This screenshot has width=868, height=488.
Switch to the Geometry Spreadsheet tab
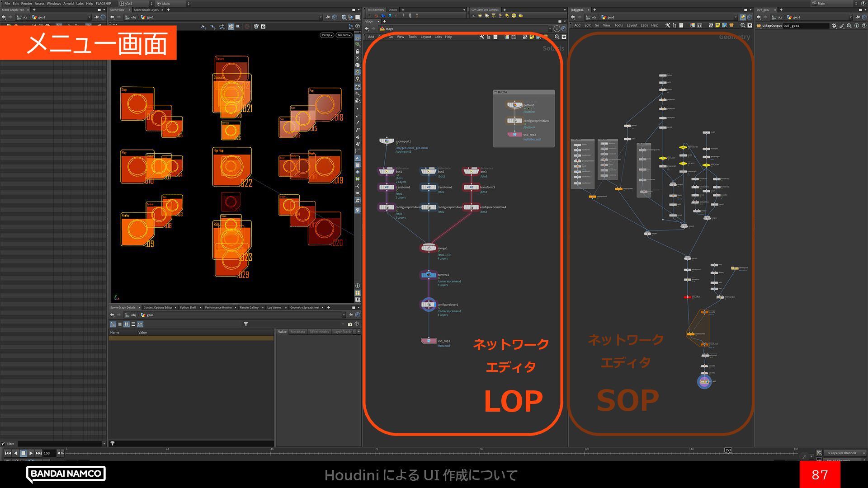304,308
